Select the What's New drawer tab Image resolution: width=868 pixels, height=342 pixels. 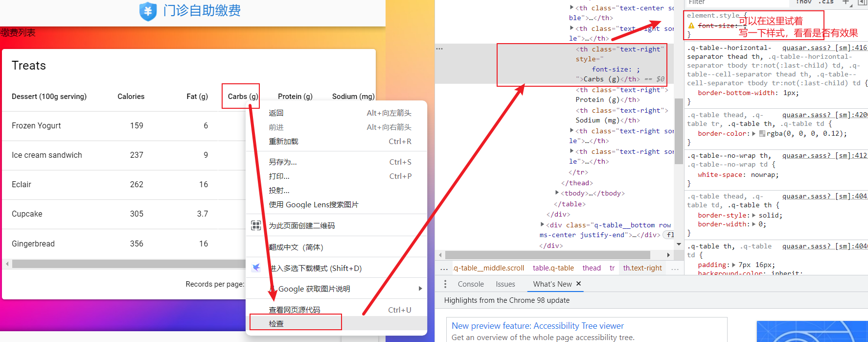552,284
